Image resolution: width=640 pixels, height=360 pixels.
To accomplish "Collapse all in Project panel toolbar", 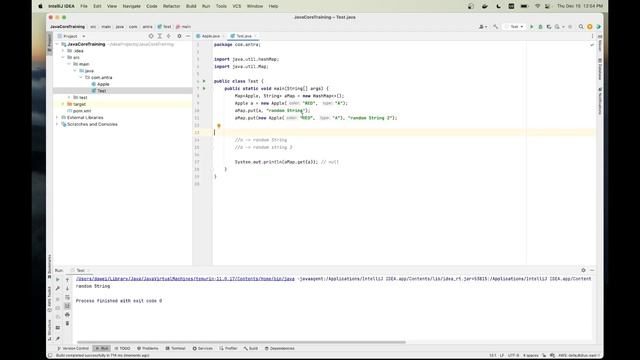I will pos(169,36).
